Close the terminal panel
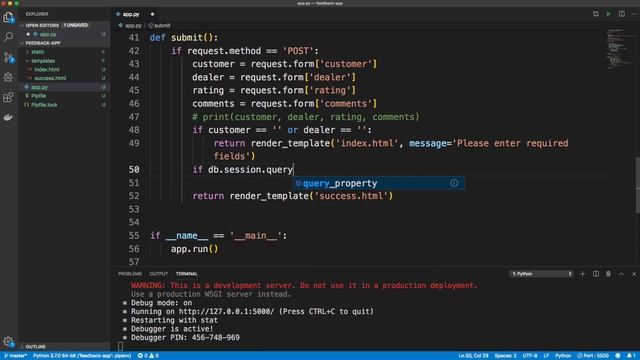Viewport: 640px width, 360px height. pyautogui.click(x=634, y=274)
